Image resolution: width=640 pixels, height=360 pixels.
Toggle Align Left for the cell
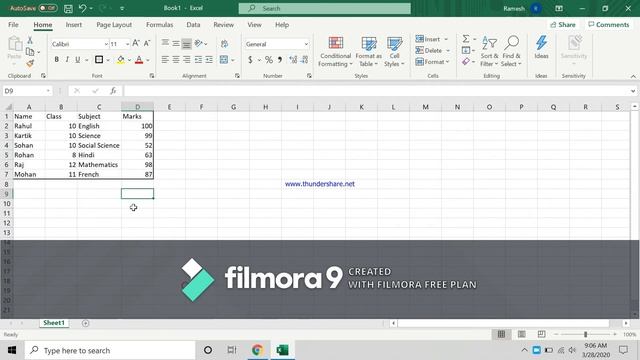[x=165, y=60]
